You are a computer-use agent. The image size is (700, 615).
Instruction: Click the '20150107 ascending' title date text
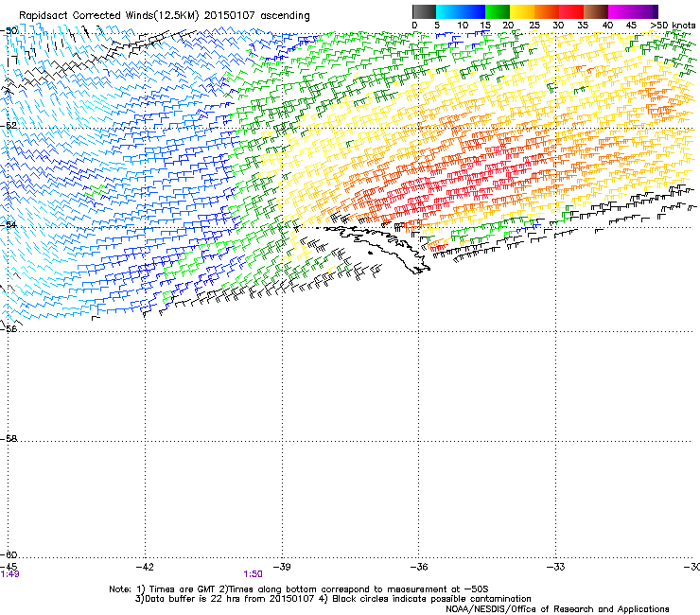pos(256,16)
